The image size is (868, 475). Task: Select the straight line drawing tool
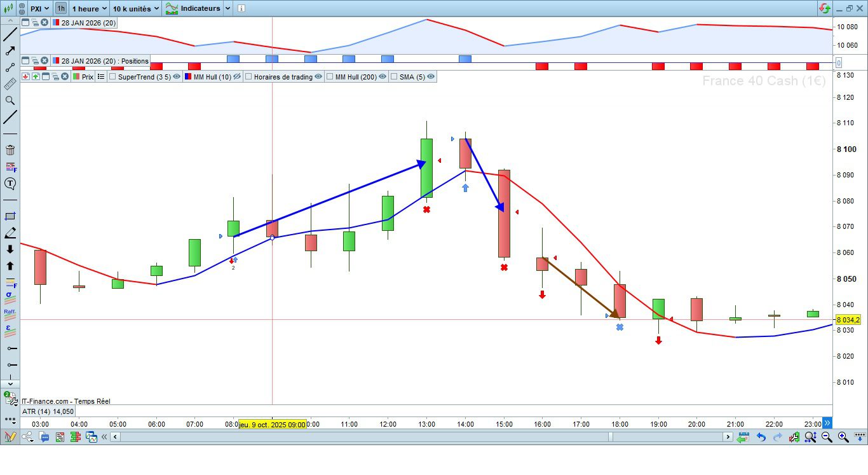click(10, 34)
